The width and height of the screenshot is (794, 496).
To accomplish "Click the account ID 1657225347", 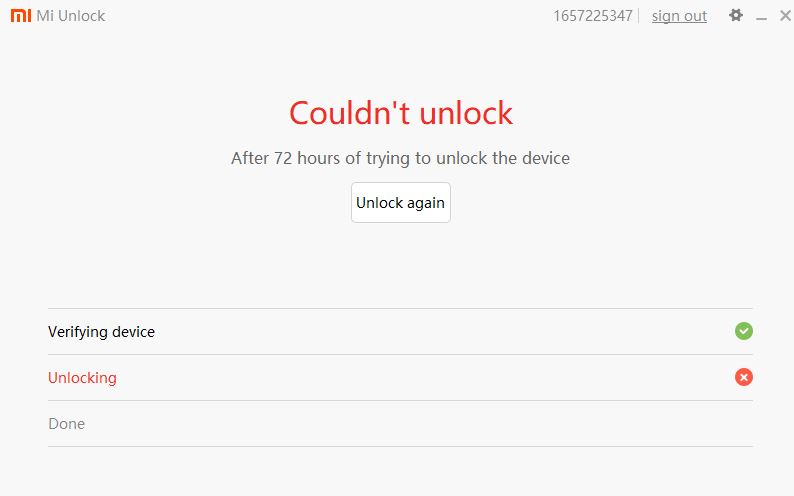I will coord(592,16).
